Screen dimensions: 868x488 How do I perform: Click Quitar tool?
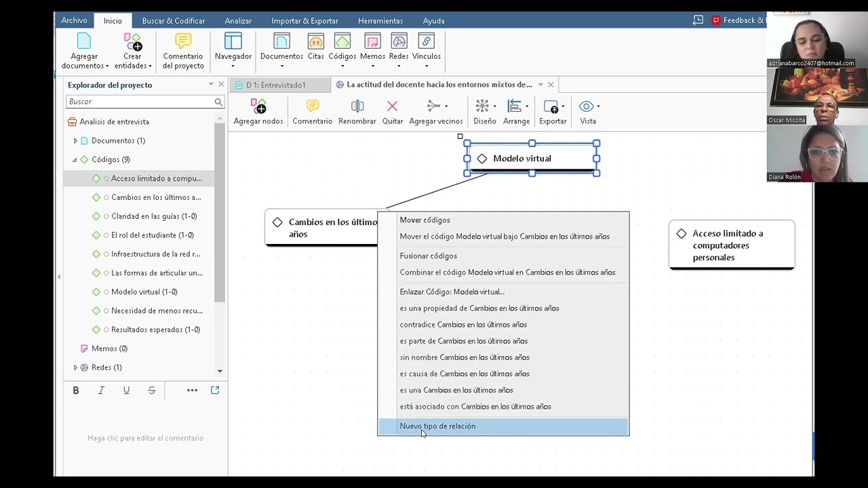point(392,113)
